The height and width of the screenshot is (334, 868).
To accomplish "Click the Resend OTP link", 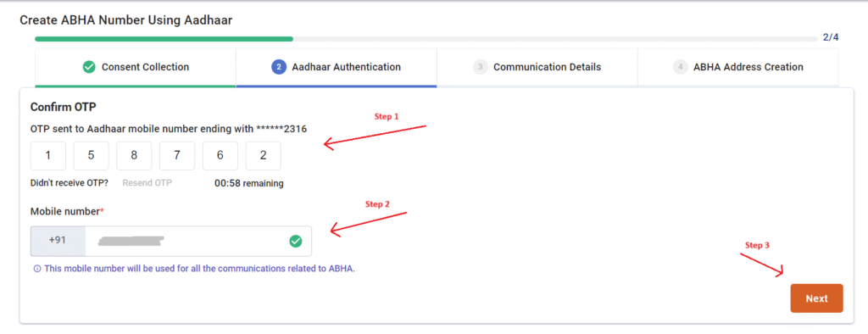I will (147, 183).
